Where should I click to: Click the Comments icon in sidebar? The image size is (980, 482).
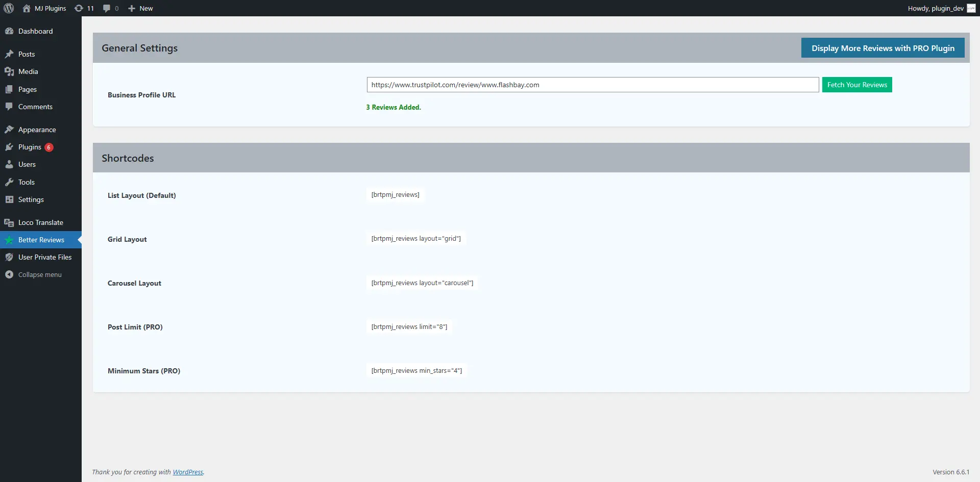tap(9, 107)
